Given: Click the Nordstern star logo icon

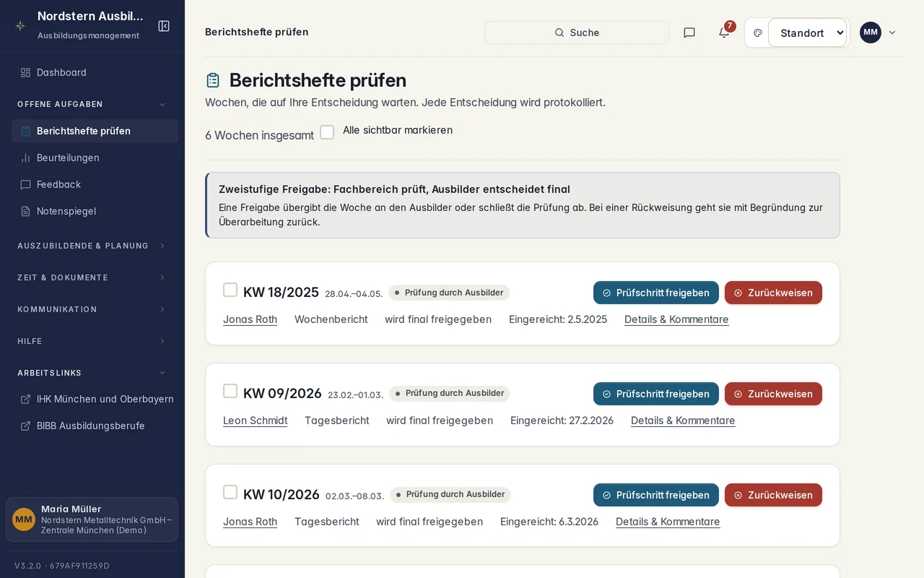Looking at the screenshot, I should click(x=20, y=25).
